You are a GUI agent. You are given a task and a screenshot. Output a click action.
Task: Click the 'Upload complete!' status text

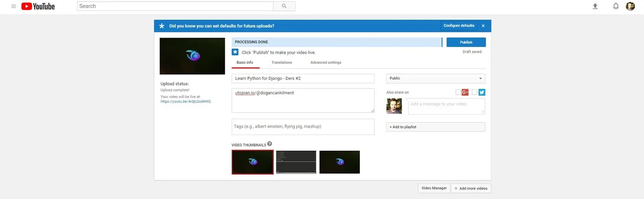click(x=175, y=90)
